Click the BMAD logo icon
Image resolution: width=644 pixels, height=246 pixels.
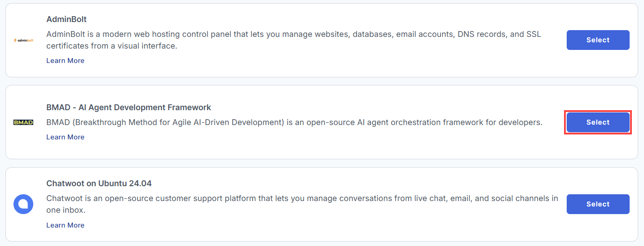coord(23,122)
